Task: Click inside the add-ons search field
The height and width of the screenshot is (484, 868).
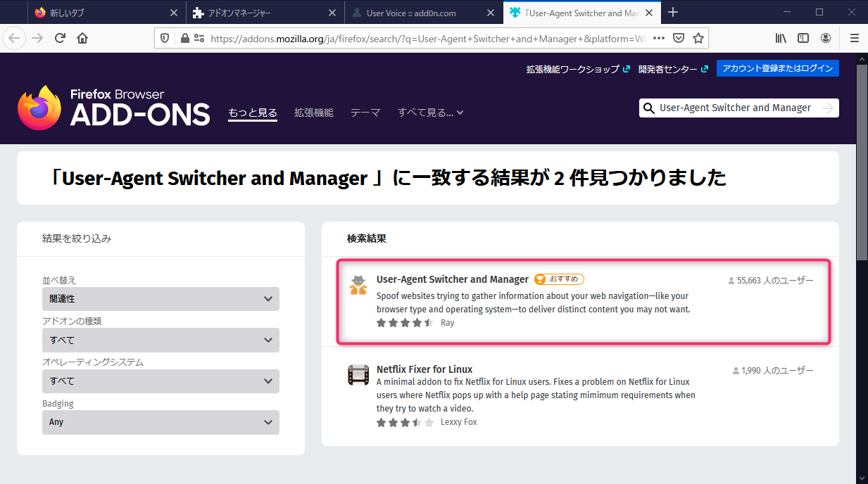Action: click(732, 108)
